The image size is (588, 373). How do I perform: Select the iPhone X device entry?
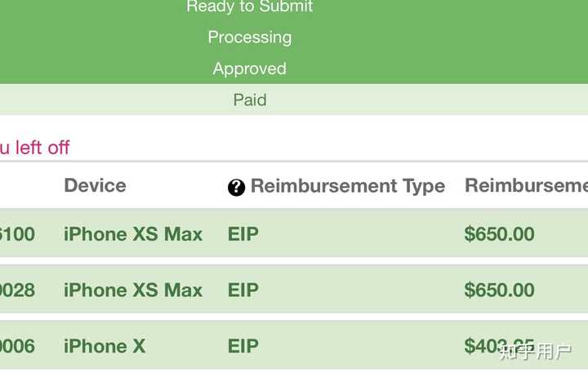pos(105,346)
